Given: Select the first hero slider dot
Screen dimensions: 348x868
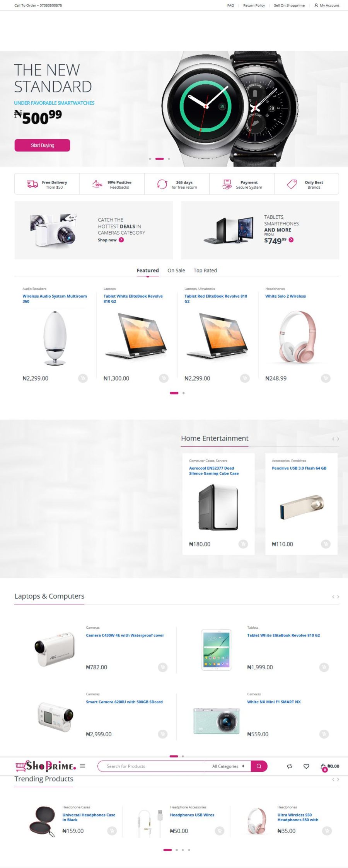Looking at the screenshot, I should click(150, 159).
